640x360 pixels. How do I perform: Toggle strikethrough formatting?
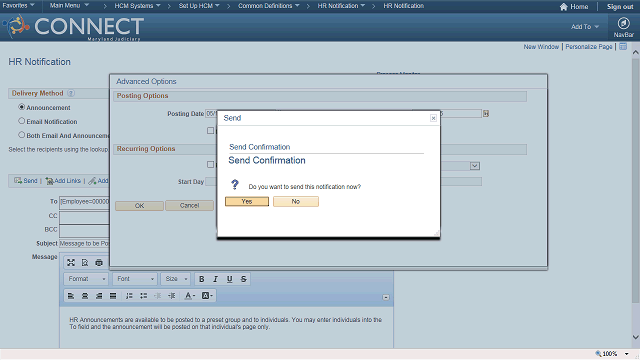click(x=244, y=279)
